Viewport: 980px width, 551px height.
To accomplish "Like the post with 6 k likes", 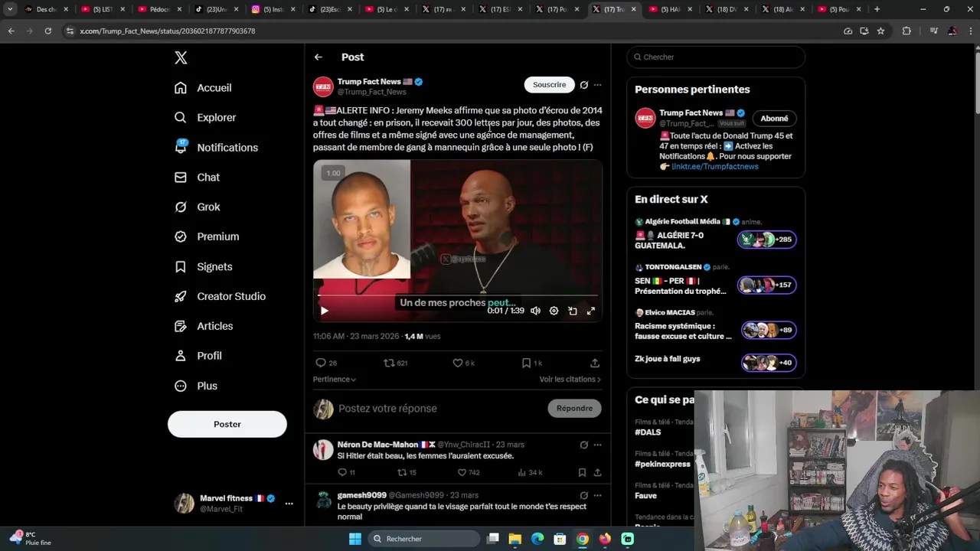I will click(x=464, y=363).
